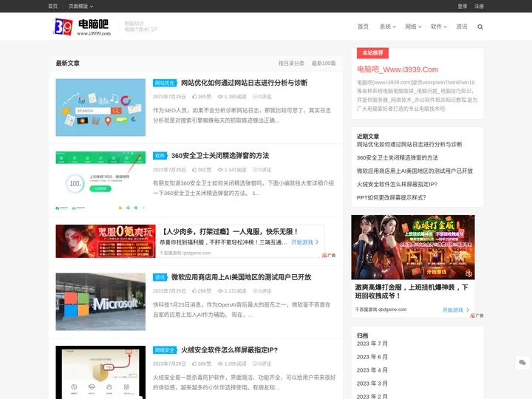The width and height of the screenshot is (532, 399).
Task: Open the 网络安全 category tag
Action: point(165,349)
